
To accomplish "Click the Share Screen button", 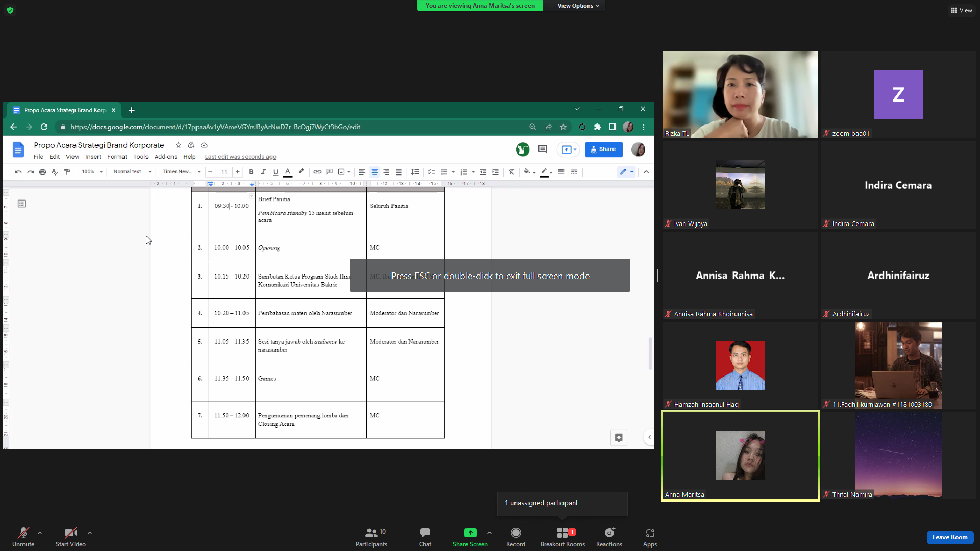I will [x=470, y=537].
